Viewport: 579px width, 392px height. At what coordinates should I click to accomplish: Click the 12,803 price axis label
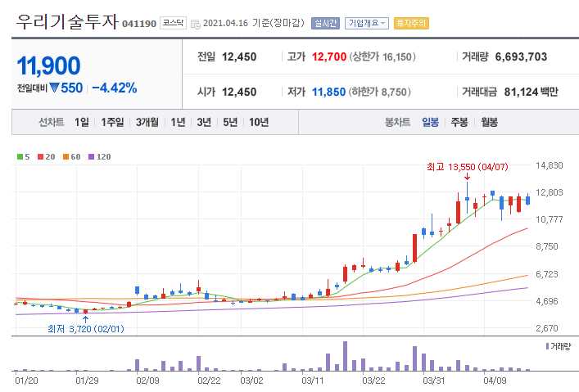point(550,192)
